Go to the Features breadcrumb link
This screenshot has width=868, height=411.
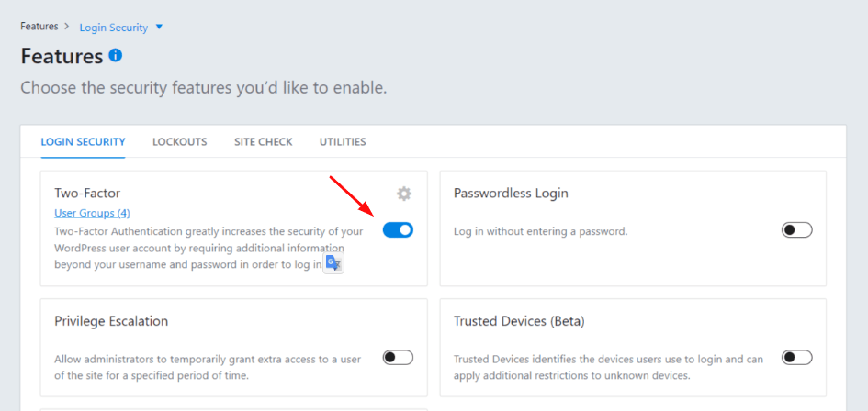pos(39,26)
